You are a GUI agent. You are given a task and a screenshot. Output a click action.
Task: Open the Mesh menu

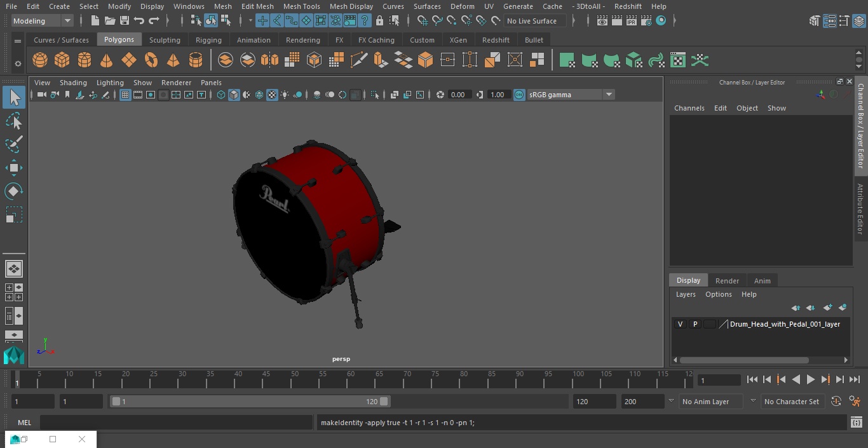[223, 6]
